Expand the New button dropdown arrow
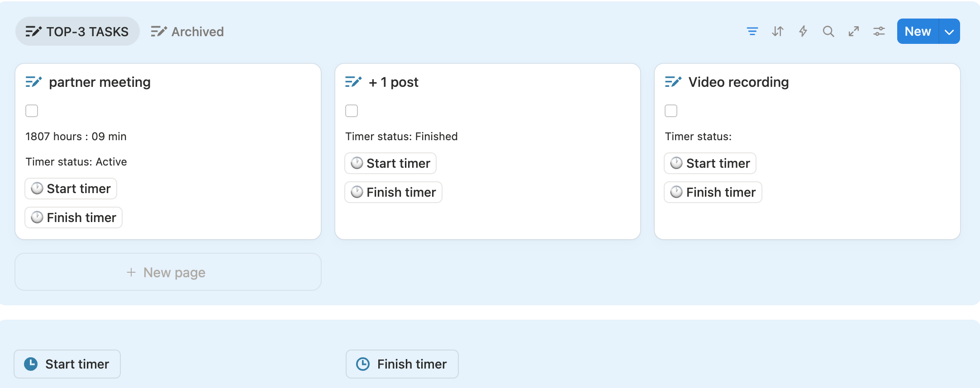980x388 pixels. (x=949, y=31)
